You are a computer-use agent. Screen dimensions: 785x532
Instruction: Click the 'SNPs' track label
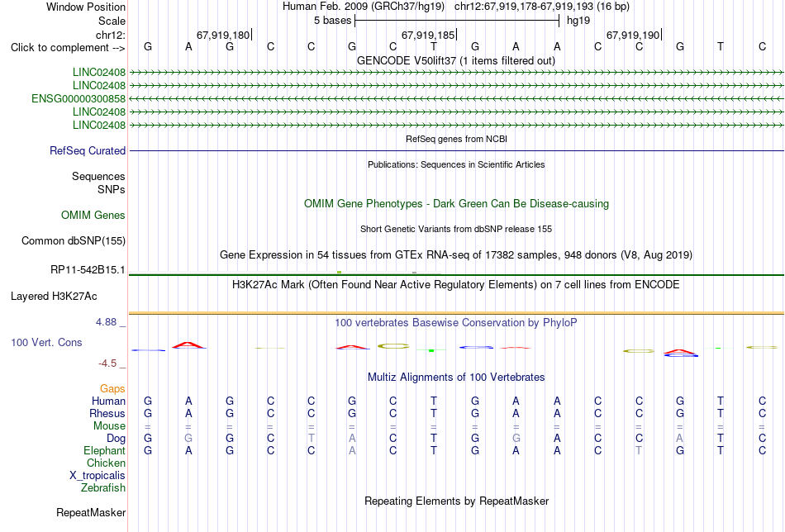[x=112, y=190]
